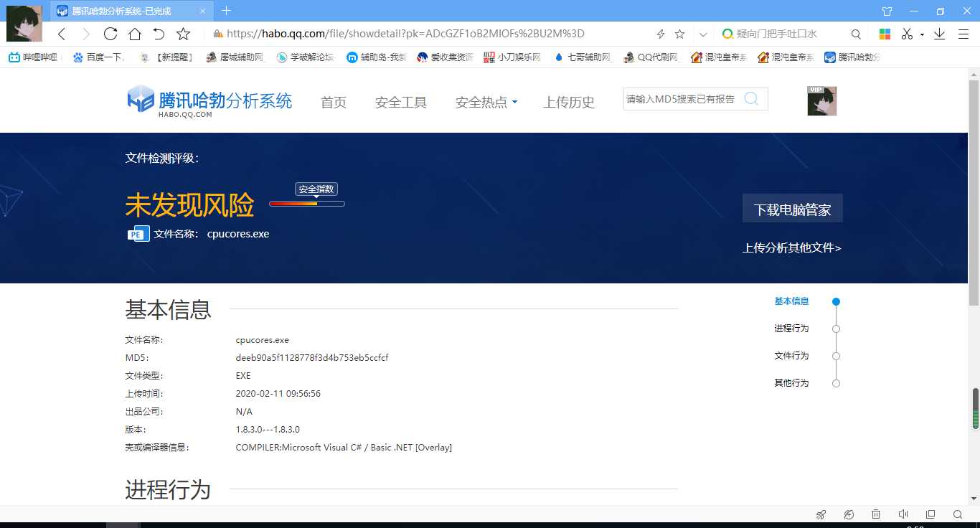Click the 安全指数 tooltip label

click(316, 189)
